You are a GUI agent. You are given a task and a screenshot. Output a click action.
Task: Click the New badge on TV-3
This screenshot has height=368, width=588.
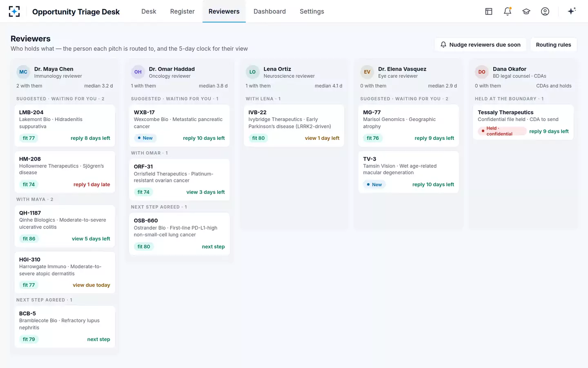(x=374, y=184)
